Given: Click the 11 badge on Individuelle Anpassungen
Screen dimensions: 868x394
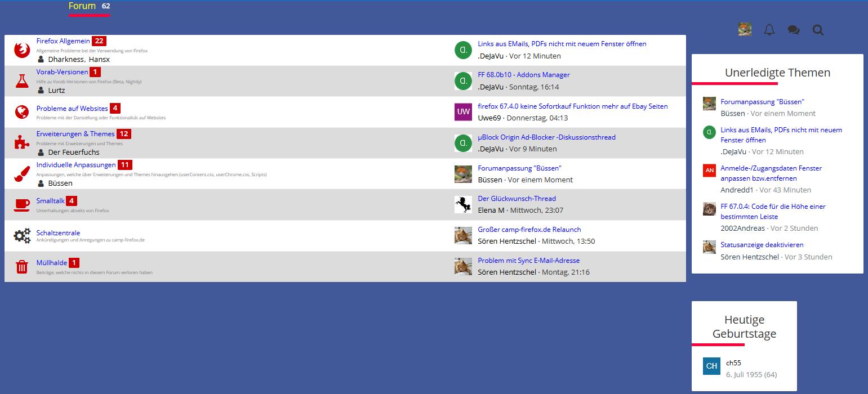Looking at the screenshot, I should pos(125,165).
